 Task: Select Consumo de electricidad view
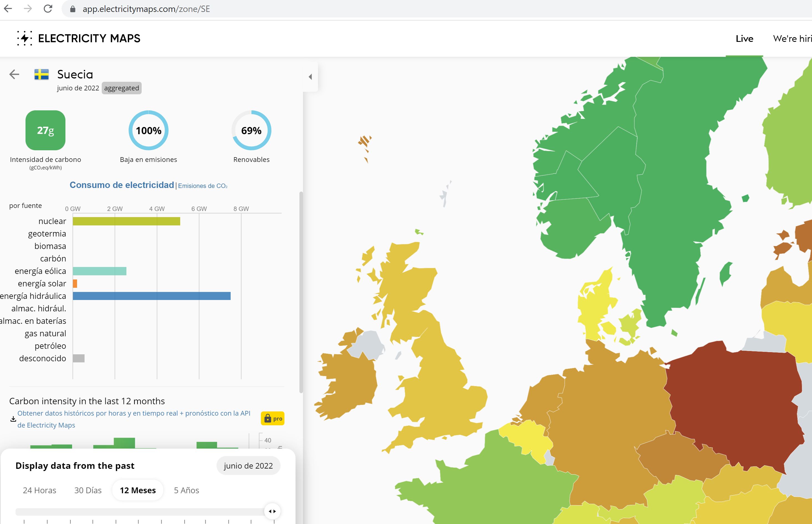point(122,185)
